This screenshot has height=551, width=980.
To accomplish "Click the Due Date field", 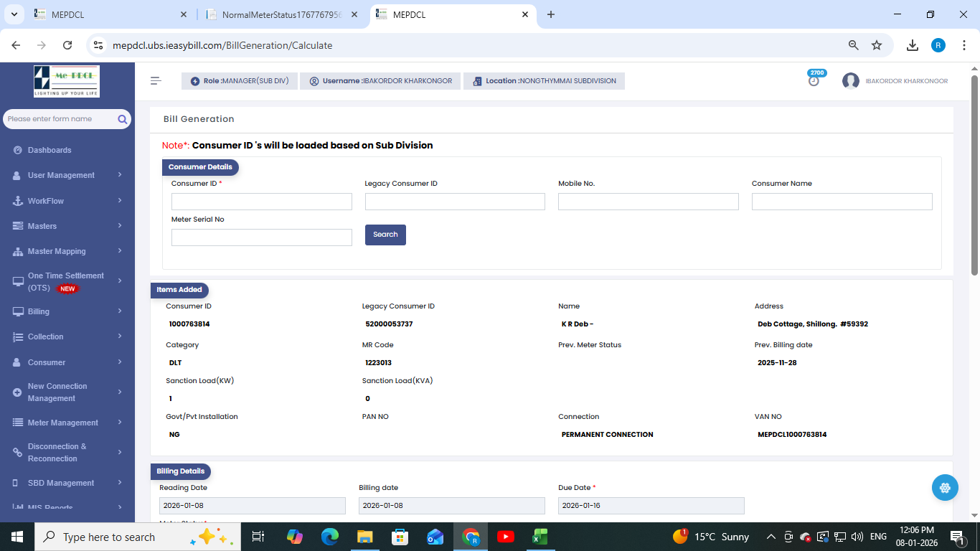I will [x=651, y=506].
